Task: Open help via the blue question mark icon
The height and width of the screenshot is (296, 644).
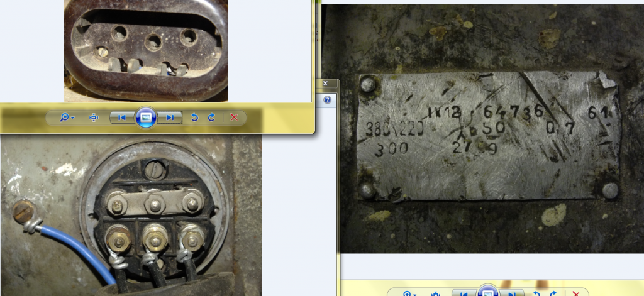Action: click(327, 100)
